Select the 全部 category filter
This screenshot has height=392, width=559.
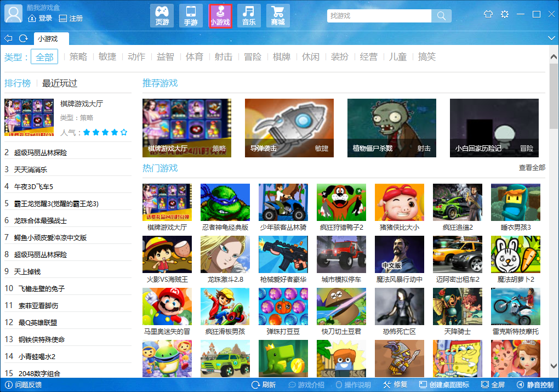tap(44, 56)
